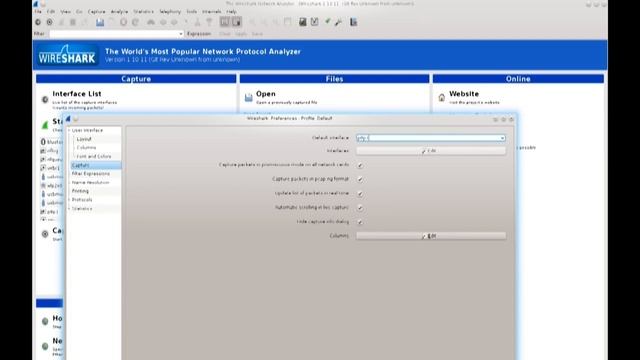
Task: Click the list capture interfaces toolbar icon
Action: click(x=38, y=22)
